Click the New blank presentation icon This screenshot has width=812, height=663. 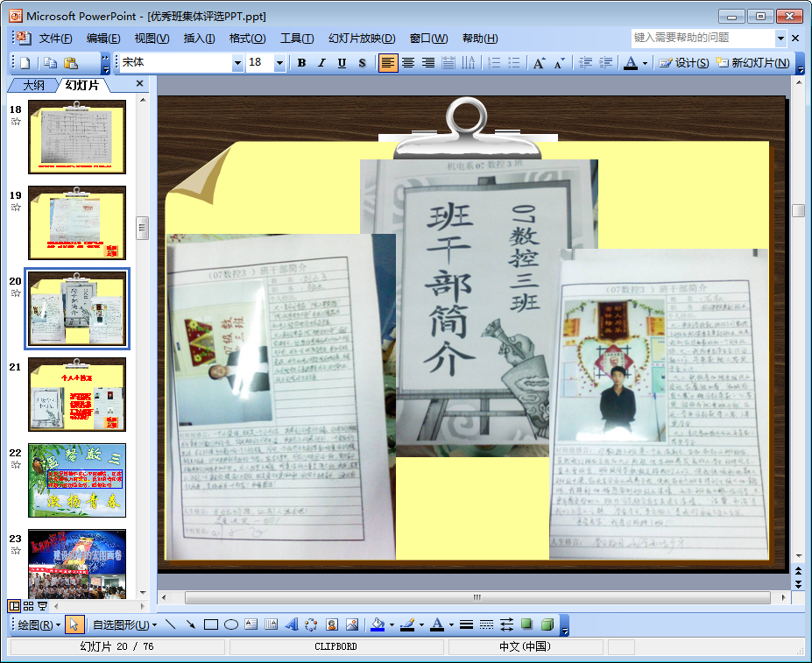(x=25, y=63)
